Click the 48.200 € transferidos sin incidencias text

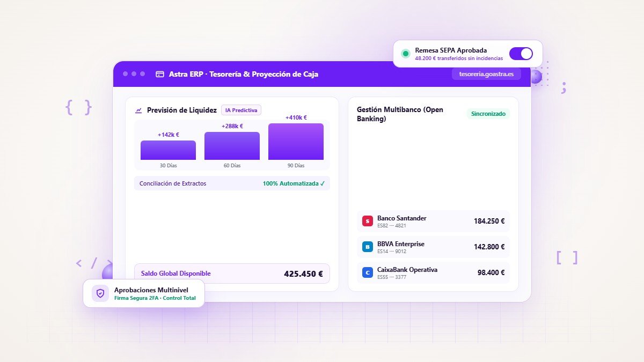[x=459, y=58]
